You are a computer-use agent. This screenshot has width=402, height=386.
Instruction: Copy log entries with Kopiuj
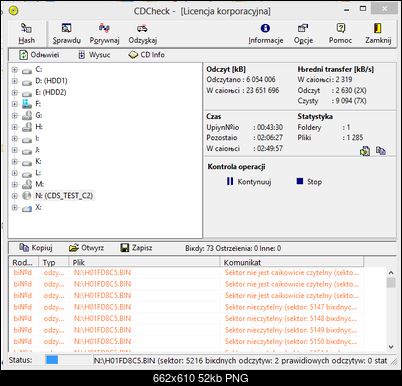pos(36,248)
